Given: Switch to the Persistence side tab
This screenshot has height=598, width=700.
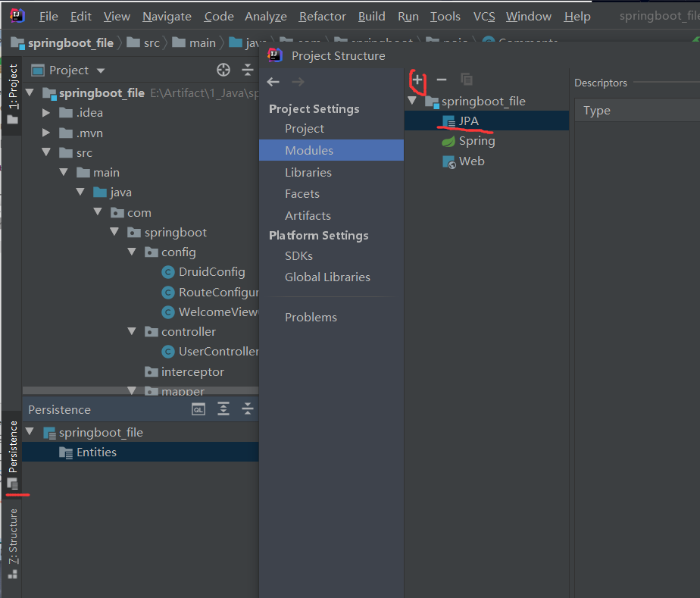Looking at the screenshot, I should coord(13,455).
